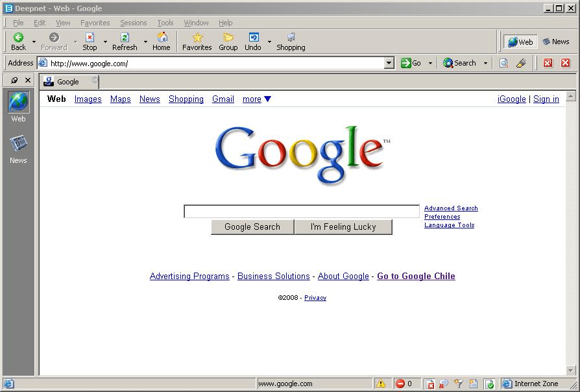
Task: Open the Favorites star icon
Action: click(197, 38)
